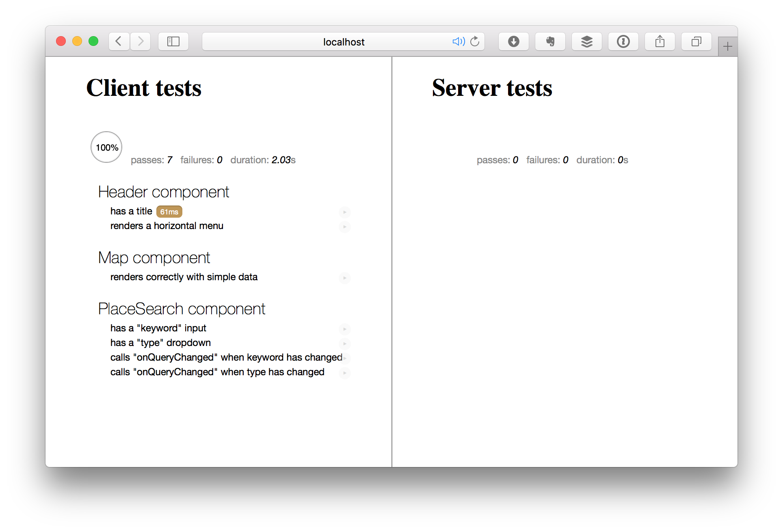The height and width of the screenshot is (532, 783).
Task: Open the 1Password extension button
Action: 623,41
